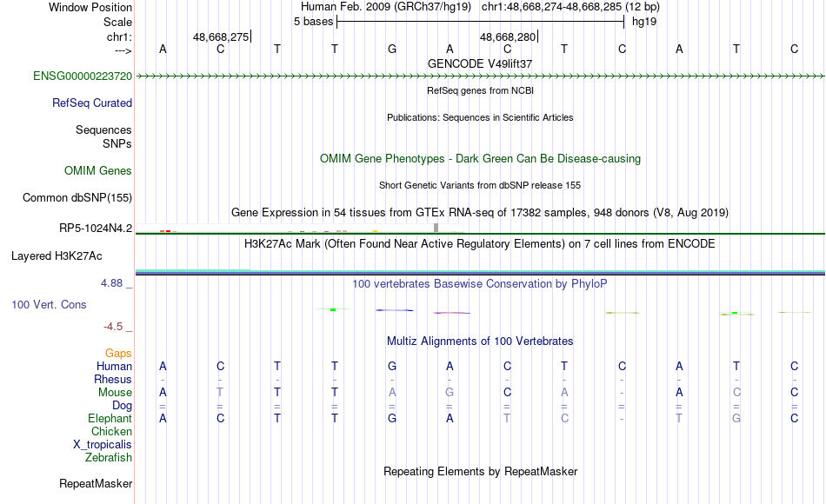Click the Layered H3K27Ac track label
The image size is (826, 504).
click(57, 256)
